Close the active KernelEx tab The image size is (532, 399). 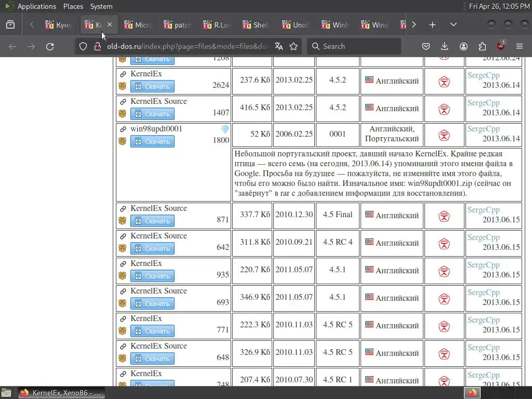109,25
